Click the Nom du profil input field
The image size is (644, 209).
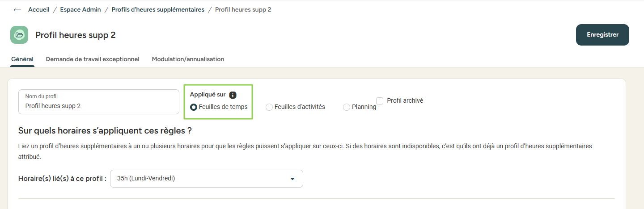coord(98,105)
